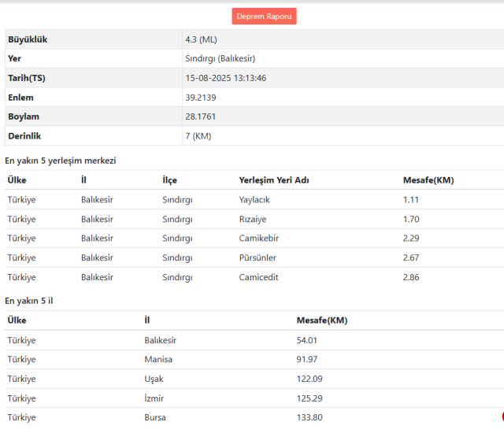
Task: Click the Mesafe(KM) header in settlements table
Action: [x=428, y=180]
